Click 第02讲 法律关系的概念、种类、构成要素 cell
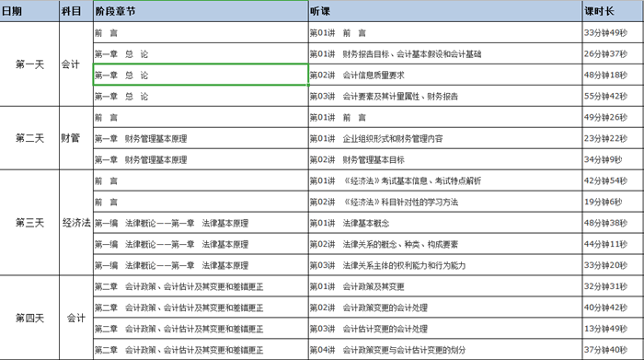Image resolution: width=644 pixels, height=360 pixels. coord(445,244)
